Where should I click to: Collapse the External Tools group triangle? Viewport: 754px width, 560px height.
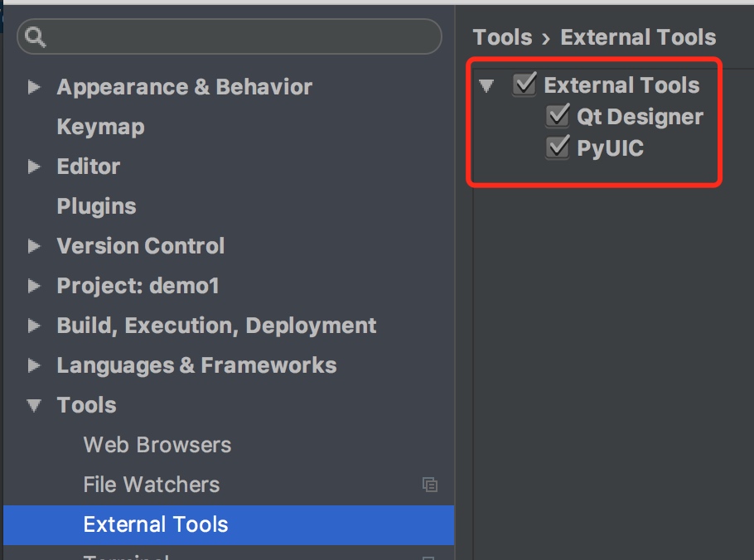486,85
